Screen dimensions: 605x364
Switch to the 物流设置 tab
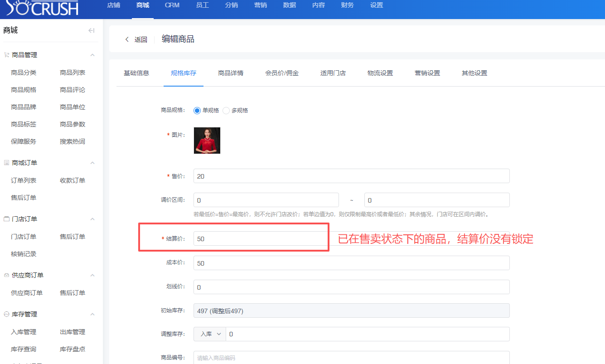pos(380,73)
